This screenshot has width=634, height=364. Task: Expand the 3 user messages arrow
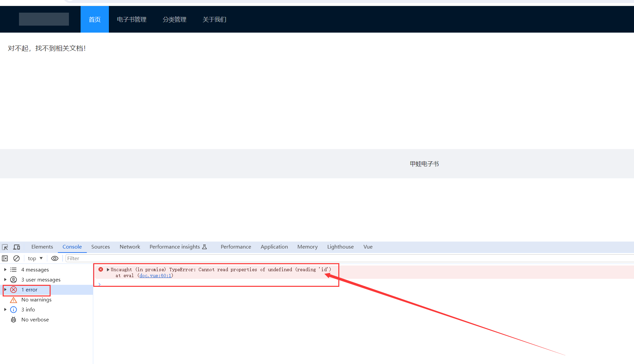coord(5,280)
